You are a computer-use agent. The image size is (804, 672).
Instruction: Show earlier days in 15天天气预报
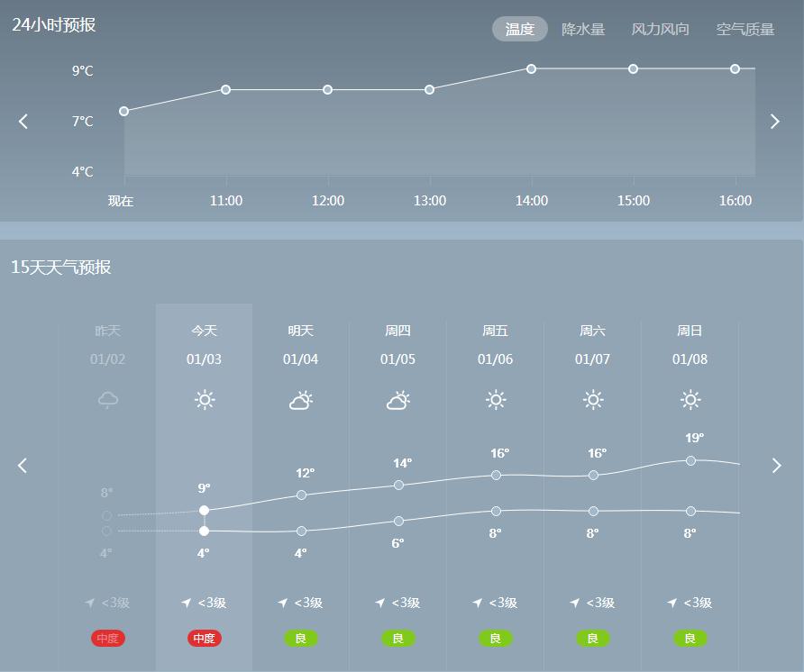click(x=23, y=466)
